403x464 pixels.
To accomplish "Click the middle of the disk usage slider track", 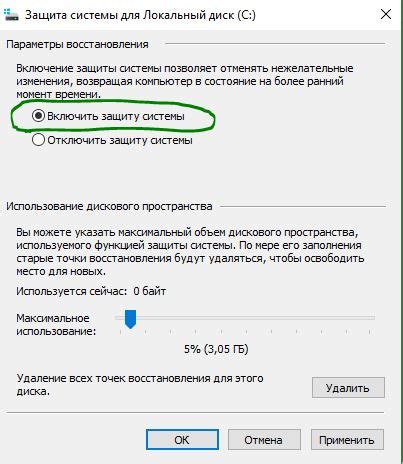I will coord(245,318).
